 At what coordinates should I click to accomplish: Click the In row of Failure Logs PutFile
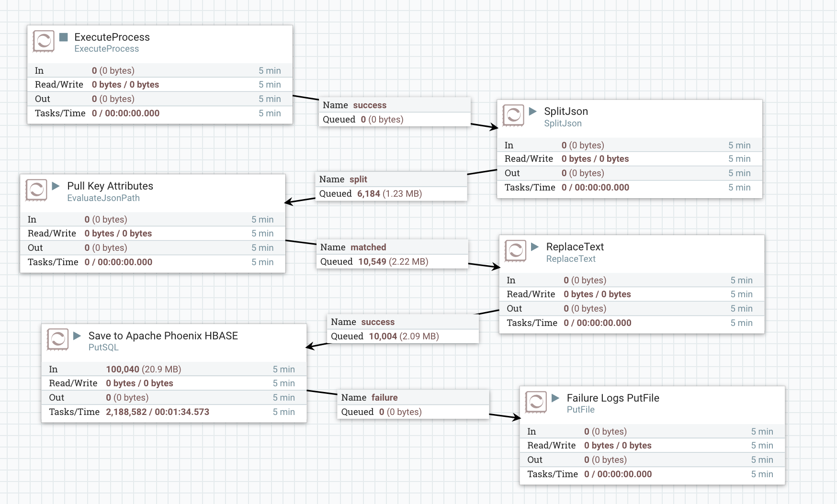pos(652,432)
